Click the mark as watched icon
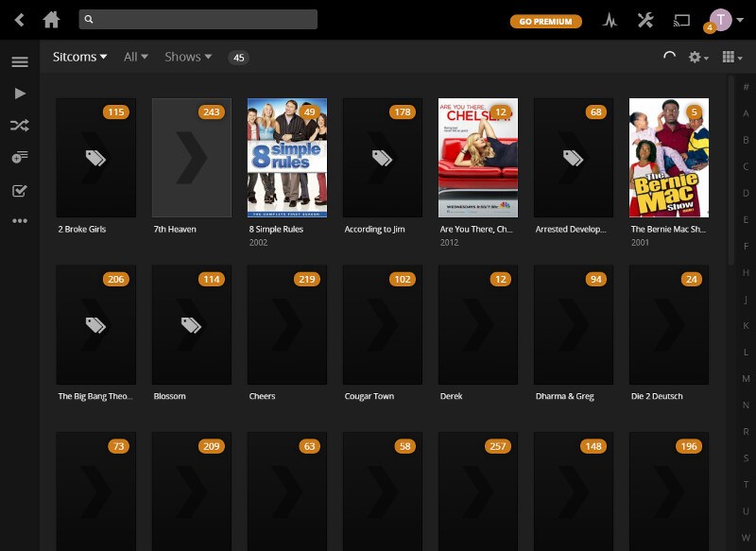Image resolution: width=756 pixels, height=551 pixels. [20, 190]
